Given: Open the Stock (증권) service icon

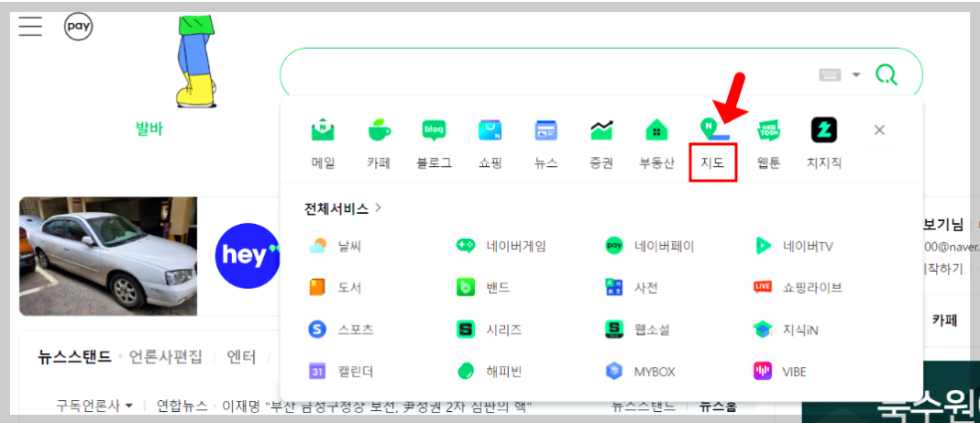Looking at the screenshot, I should [601, 131].
